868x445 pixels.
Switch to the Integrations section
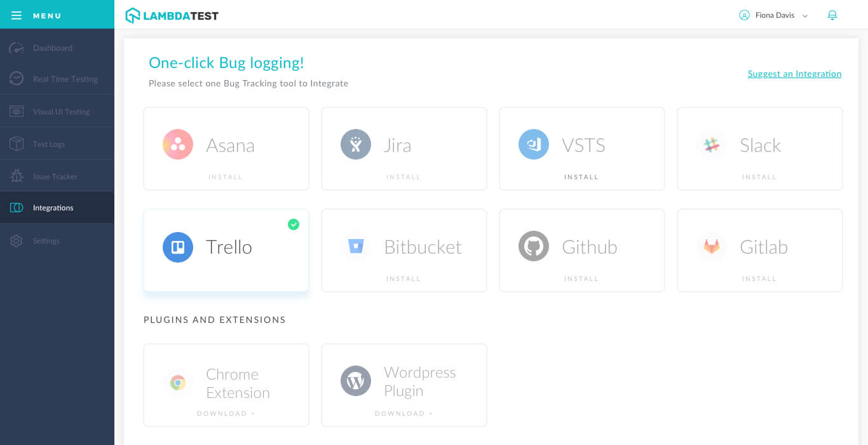pos(53,207)
